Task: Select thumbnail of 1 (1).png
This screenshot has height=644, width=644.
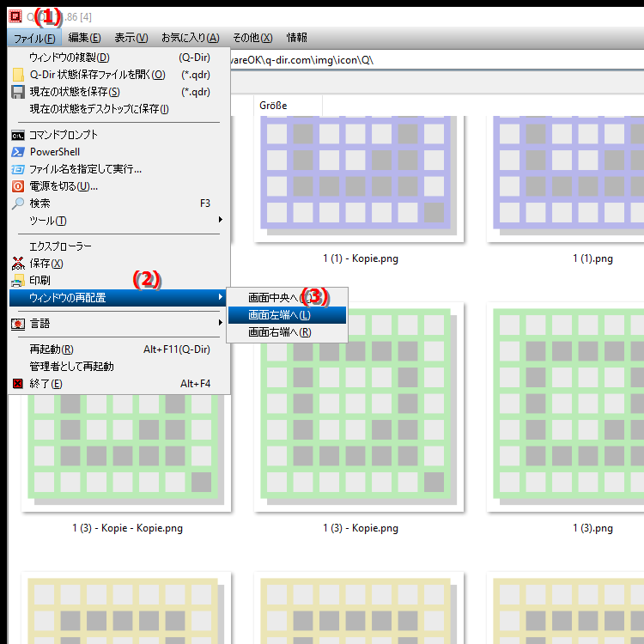Action: click(565, 179)
